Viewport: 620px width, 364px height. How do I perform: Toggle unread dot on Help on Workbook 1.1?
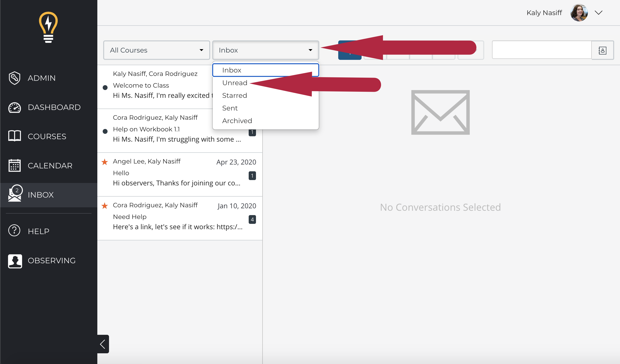click(x=105, y=131)
